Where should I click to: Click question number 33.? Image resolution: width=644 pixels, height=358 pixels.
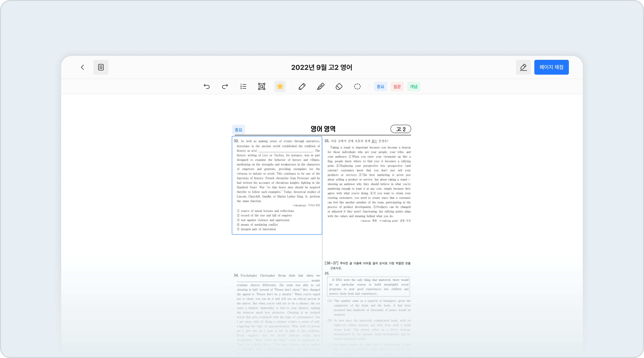[x=236, y=141]
